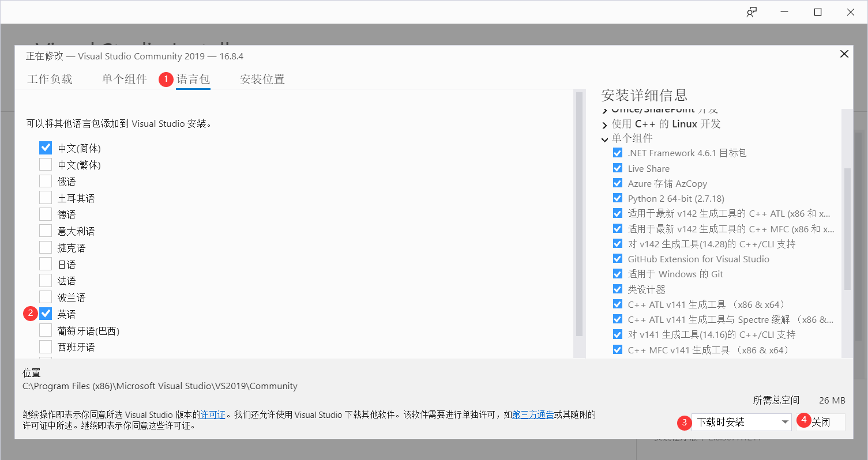Select the 日语 language pack
Viewport: 868px width, 460px height.
pyautogui.click(x=46, y=265)
